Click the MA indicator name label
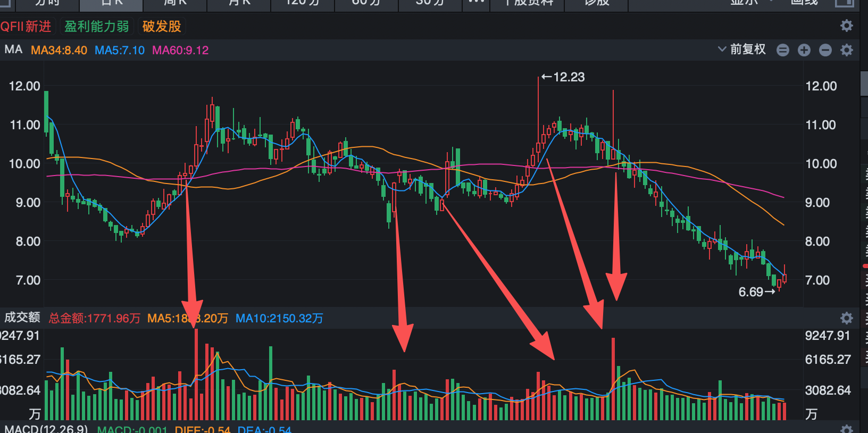This screenshot has width=868, height=433. coord(13,49)
